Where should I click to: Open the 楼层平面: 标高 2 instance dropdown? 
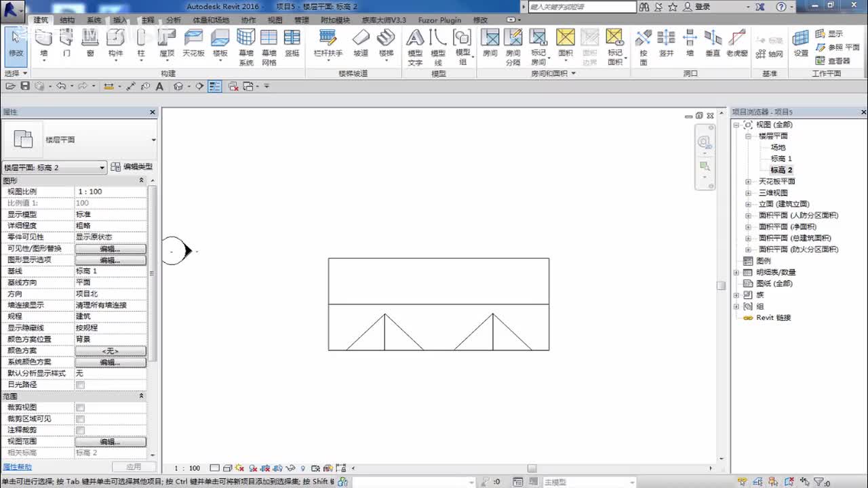point(54,167)
